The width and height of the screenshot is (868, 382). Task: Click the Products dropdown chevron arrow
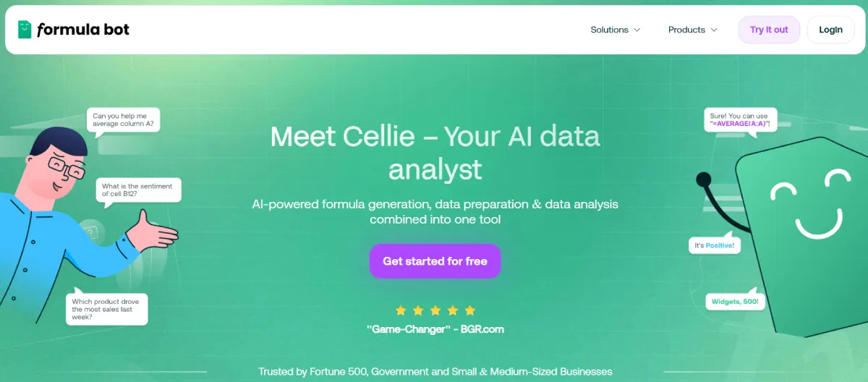[714, 30]
